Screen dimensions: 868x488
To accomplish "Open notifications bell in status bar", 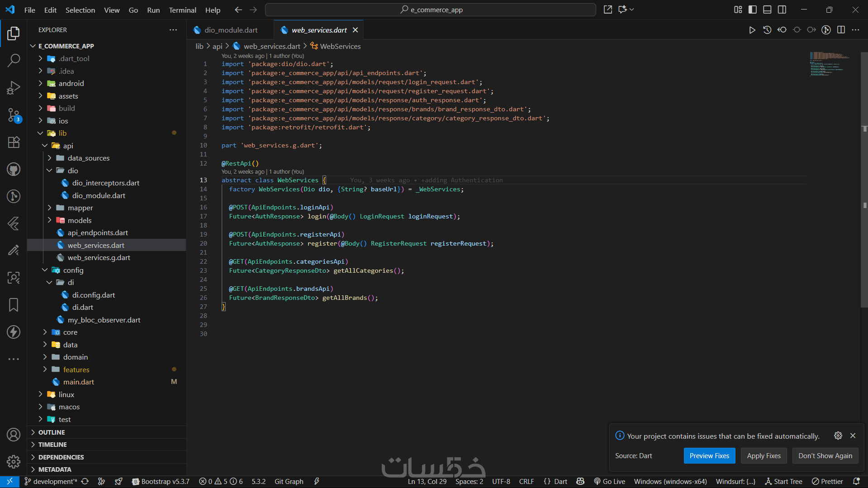I will point(856,482).
